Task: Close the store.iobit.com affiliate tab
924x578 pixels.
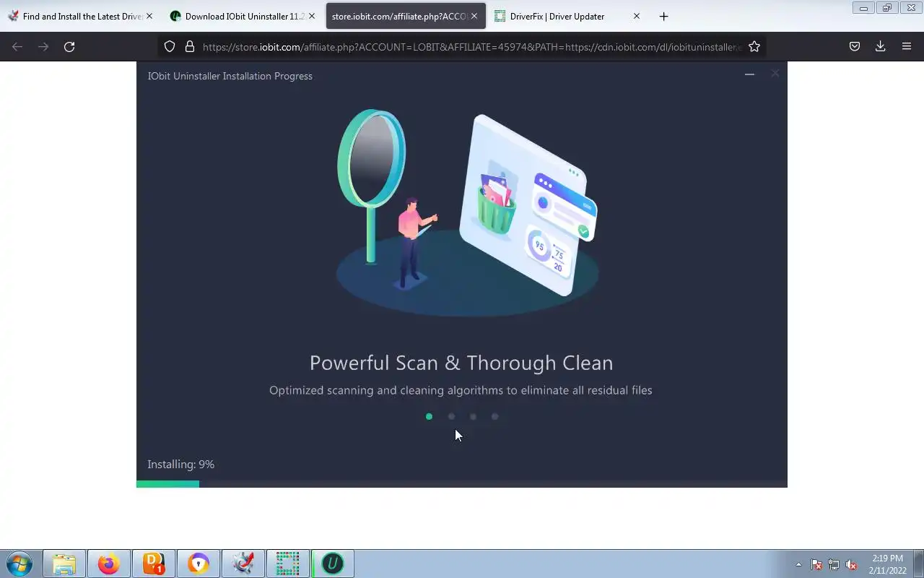Action: coord(474,16)
